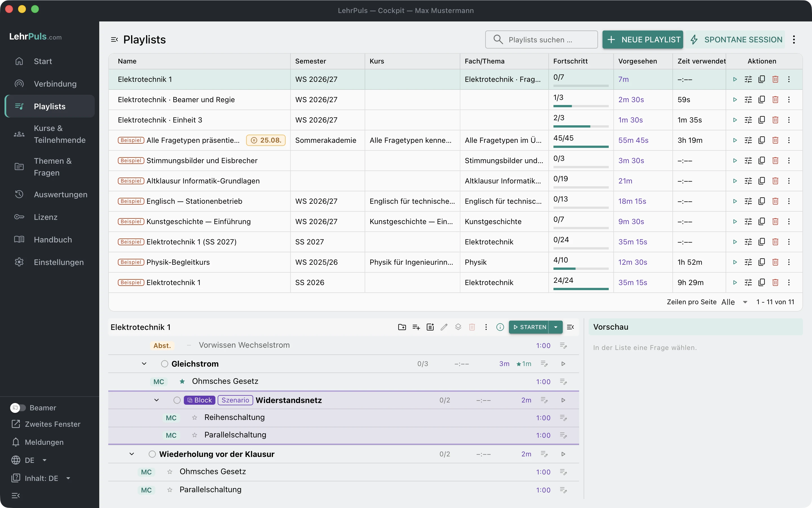Open more actions for Stimmungsbilder und Eisbrecher
This screenshot has width=812, height=508.
tap(789, 161)
